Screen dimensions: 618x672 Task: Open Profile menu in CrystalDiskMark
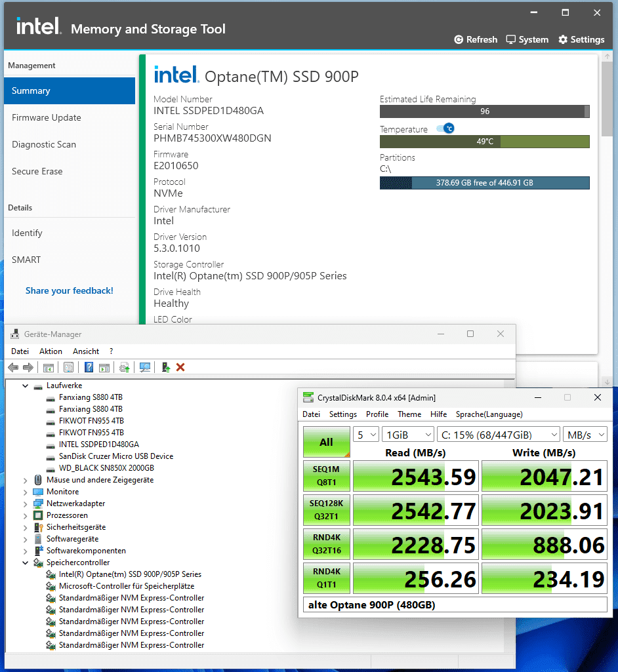pyautogui.click(x=377, y=414)
